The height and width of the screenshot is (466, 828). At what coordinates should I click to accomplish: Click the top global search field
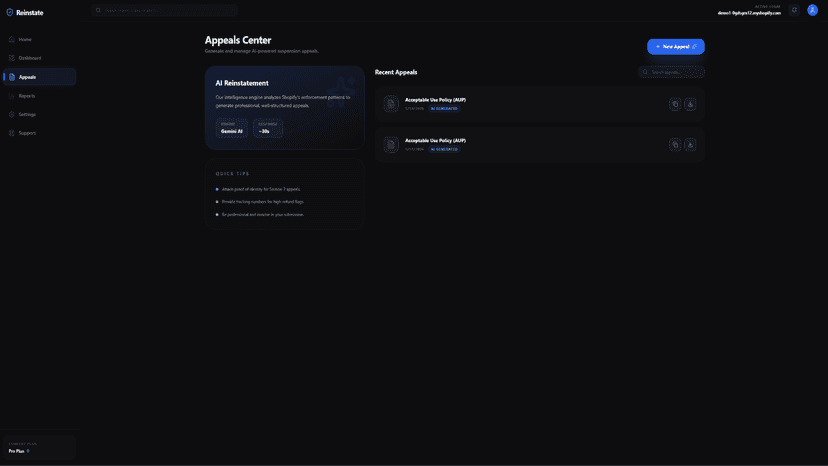click(164, 10)
